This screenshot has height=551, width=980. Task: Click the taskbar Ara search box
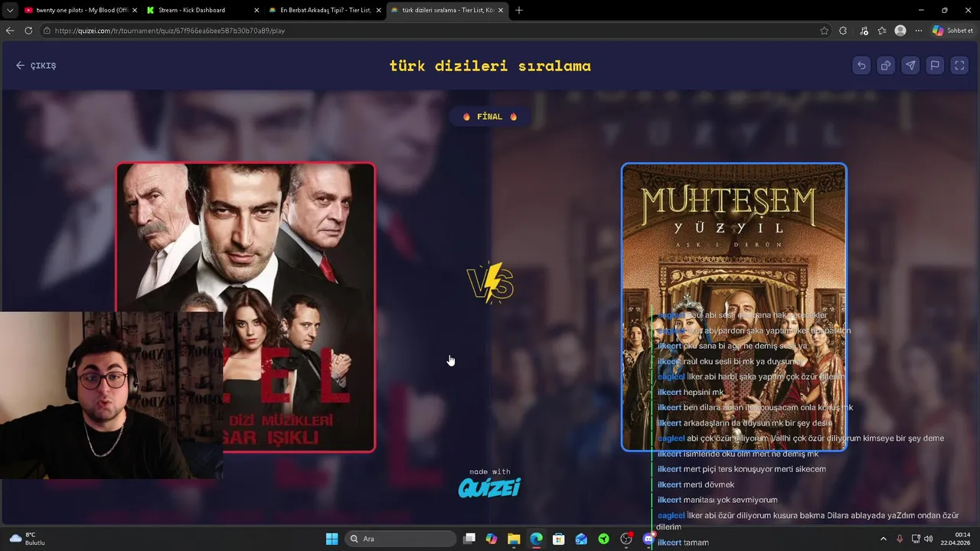point(400,539)
